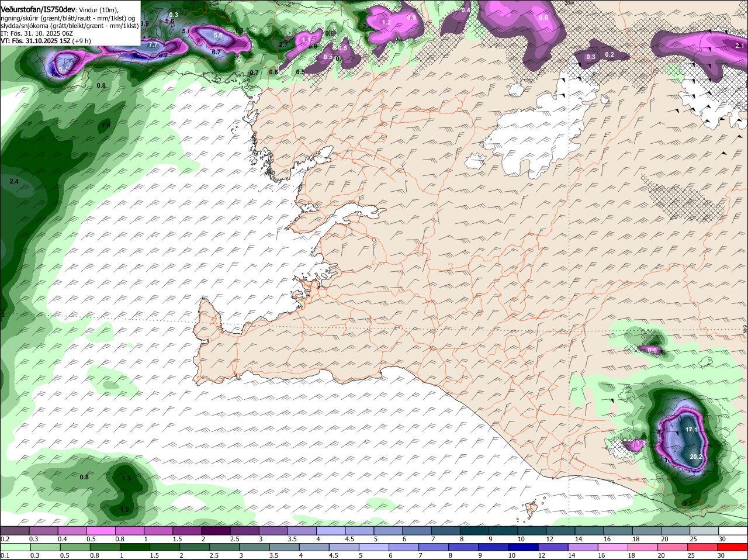
Task: Click the 14 label on the top legend row
Action: [x=579, y=539]
